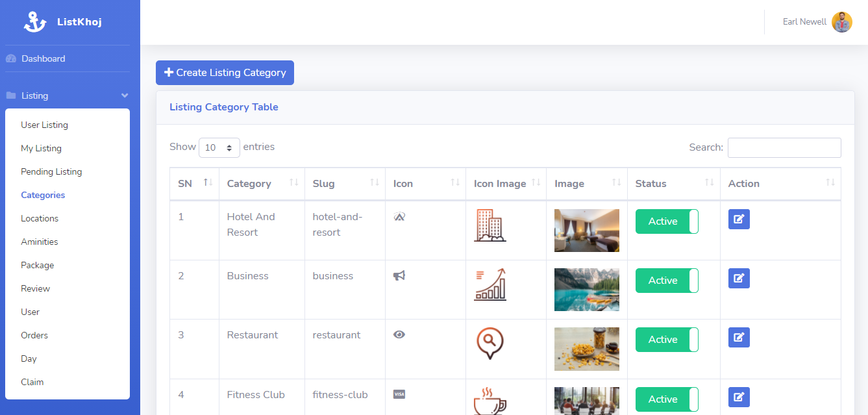Screen dimensions: 868x415
Task: Disable the Active toggle for Restaurant
Action: coord(667,339)
